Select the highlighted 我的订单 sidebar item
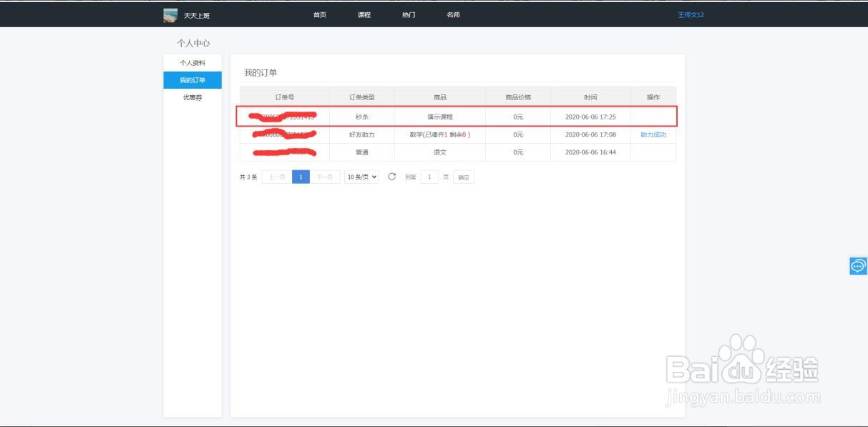 (192, 80)
